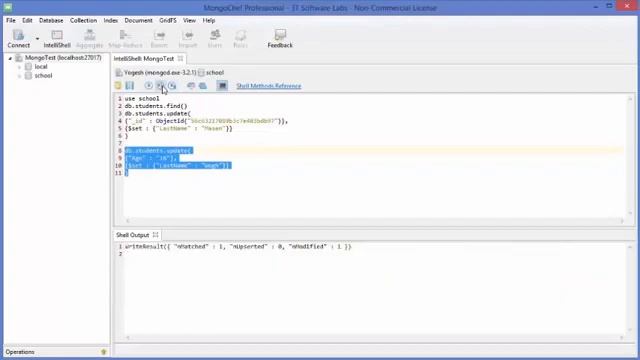Click the execute entire script icon
The image size is (640, 360).
tap(149, 86)
